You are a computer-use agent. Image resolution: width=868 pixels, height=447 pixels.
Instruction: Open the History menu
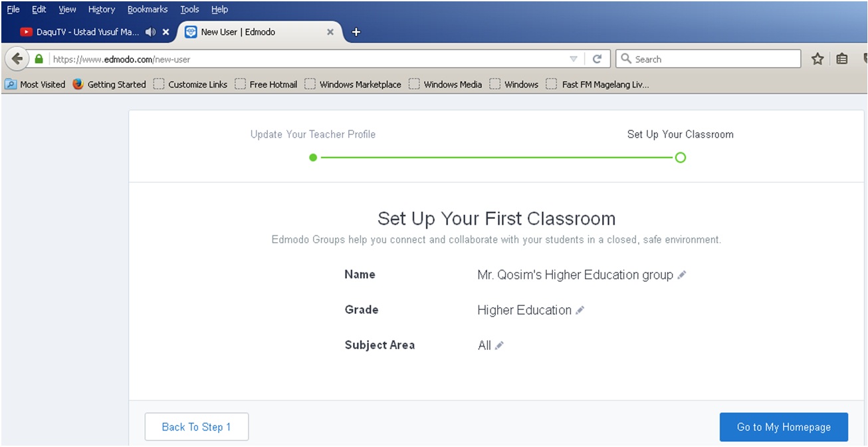[102, 9]
